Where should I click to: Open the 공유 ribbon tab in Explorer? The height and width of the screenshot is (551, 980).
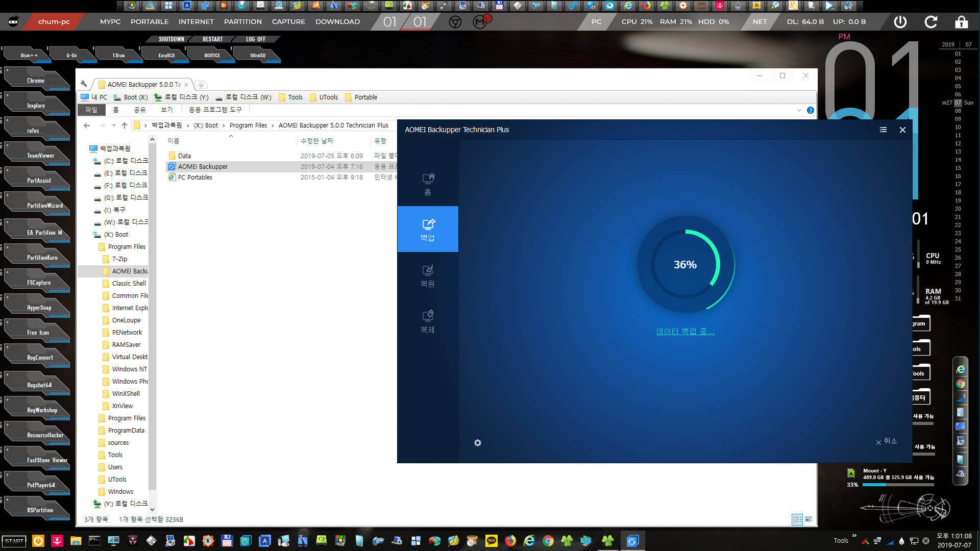pyautogui.click(x=140, y=110)
